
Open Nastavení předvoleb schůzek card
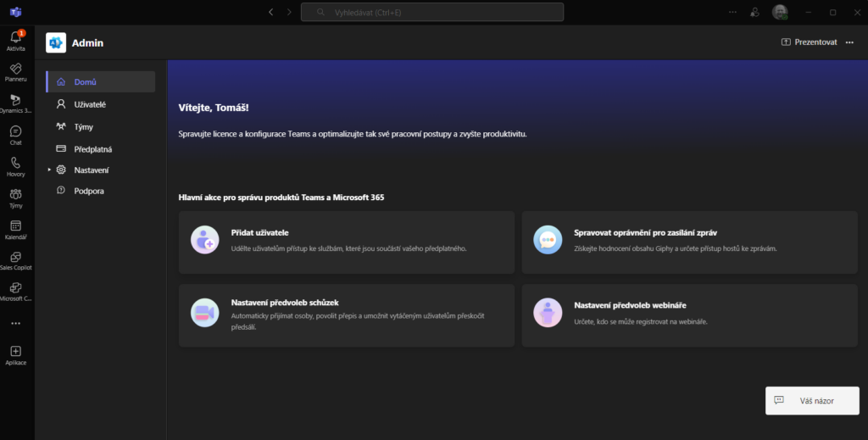(x=347, y=315)
